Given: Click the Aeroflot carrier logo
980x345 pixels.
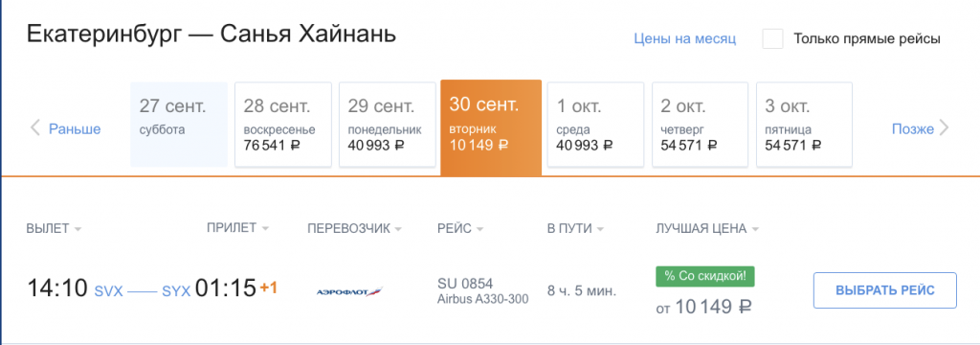Looking at the screenshot, I should 350,291.
